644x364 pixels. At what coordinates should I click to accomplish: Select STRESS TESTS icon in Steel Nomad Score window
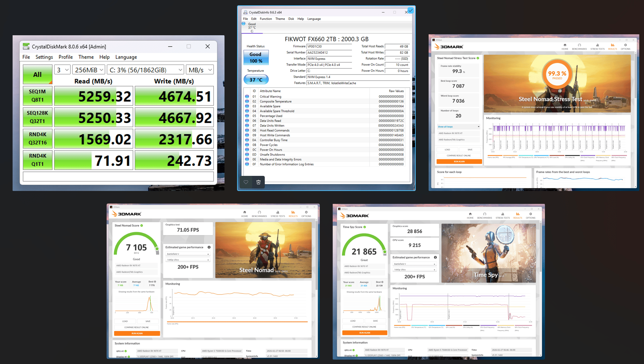278,212
